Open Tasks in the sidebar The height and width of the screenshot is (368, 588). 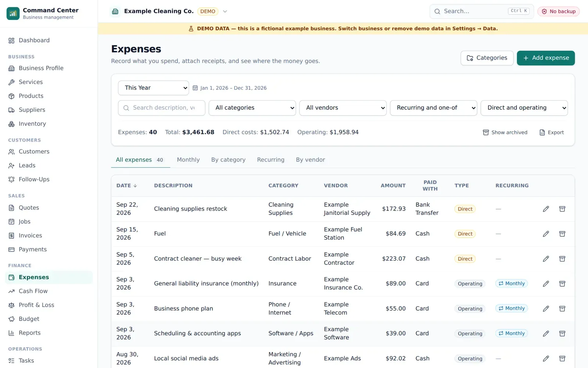[49, 361]
